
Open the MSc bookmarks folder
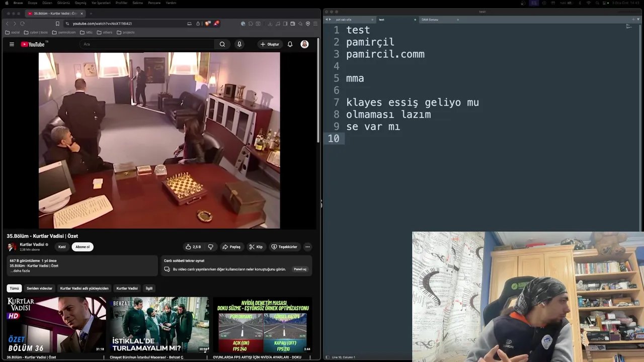[86, 32]
